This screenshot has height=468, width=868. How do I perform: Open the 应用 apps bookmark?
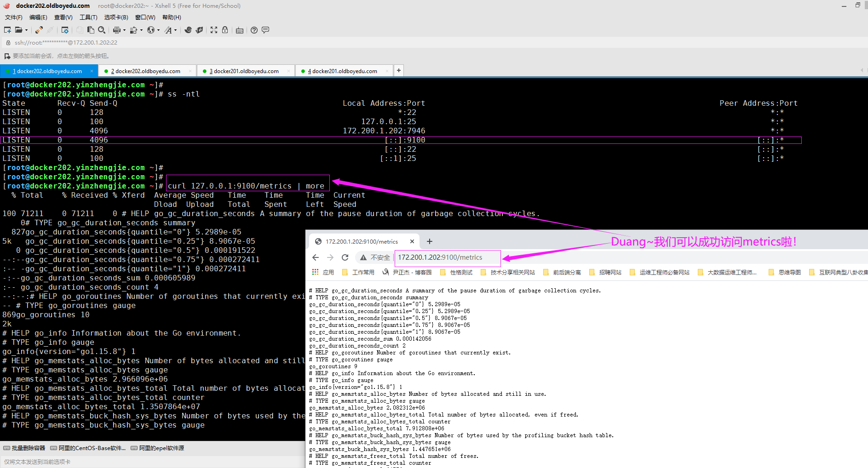coord(323,273)
